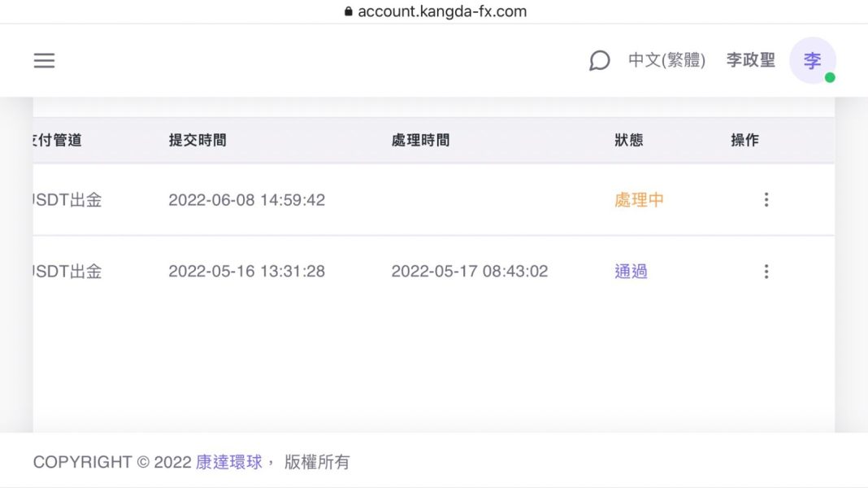Open the hamburger navigation menu

tap(44, 60)
